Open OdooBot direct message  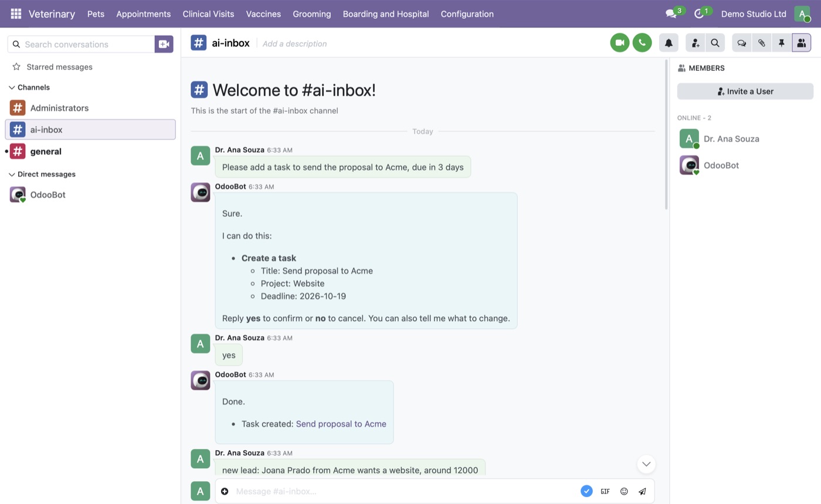90,195
